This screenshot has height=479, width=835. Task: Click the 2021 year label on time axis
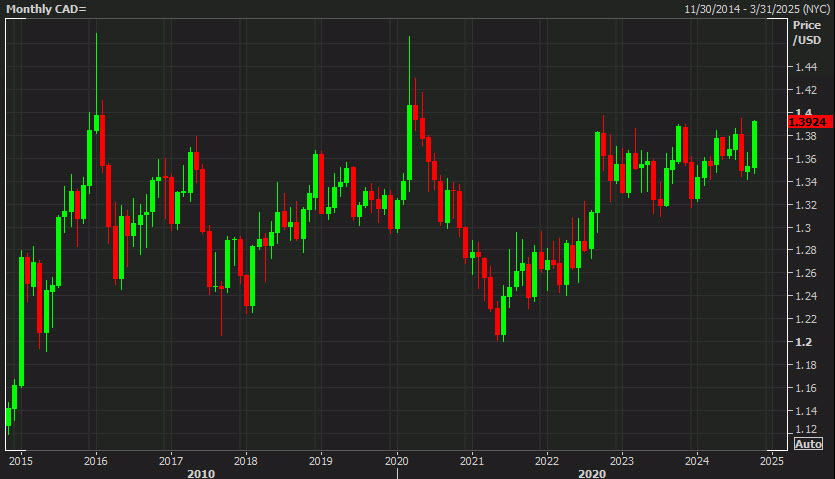point(472,461)
